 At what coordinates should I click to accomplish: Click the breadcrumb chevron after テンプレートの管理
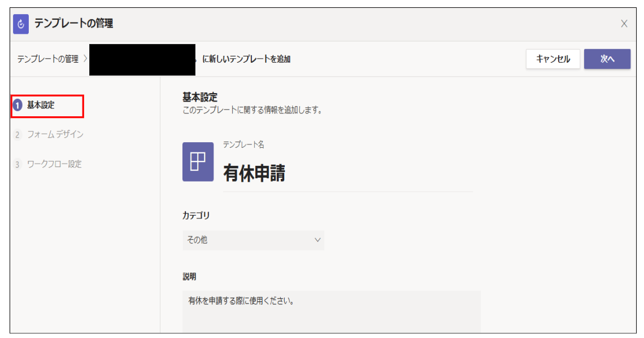pyautogui.click(x=85, y=59)
